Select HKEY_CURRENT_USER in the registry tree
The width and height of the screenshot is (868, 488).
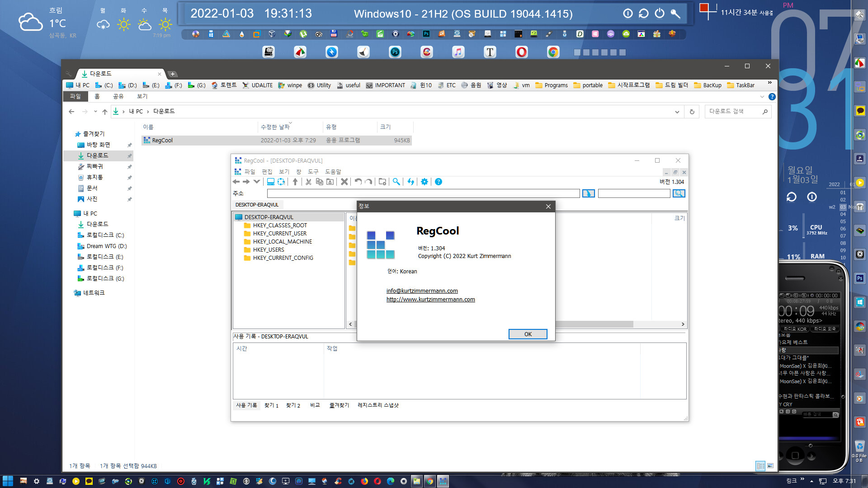[x=279, y=234]
